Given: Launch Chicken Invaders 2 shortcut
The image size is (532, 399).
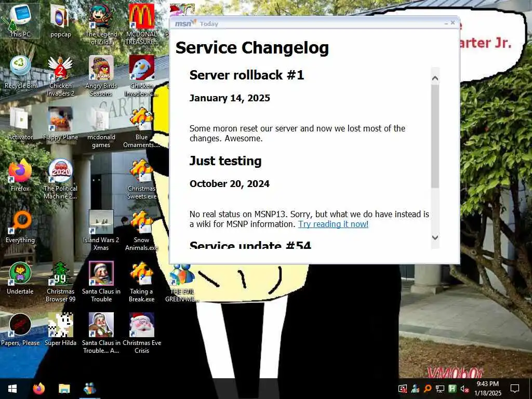Looking at the screenshot, I should point(60,76).
